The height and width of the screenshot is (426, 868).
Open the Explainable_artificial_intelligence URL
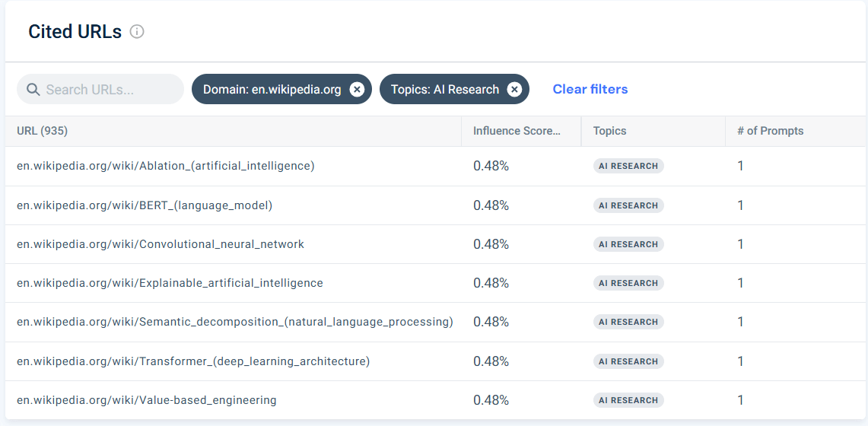(x=170, y=283)
